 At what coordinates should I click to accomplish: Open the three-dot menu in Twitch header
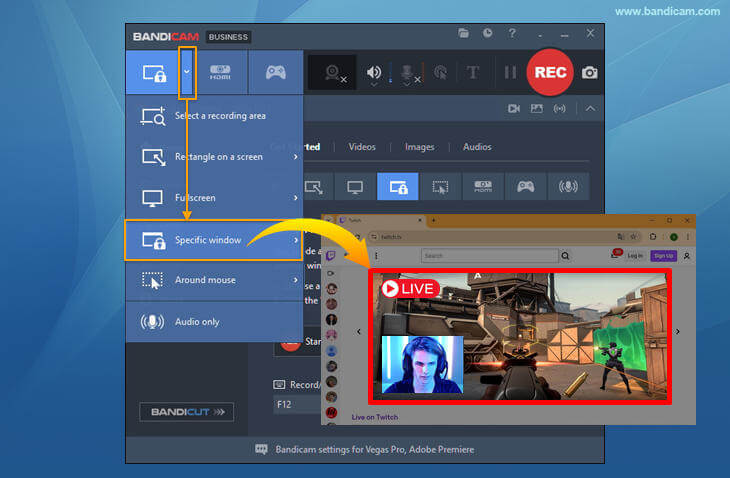(376, 256)
